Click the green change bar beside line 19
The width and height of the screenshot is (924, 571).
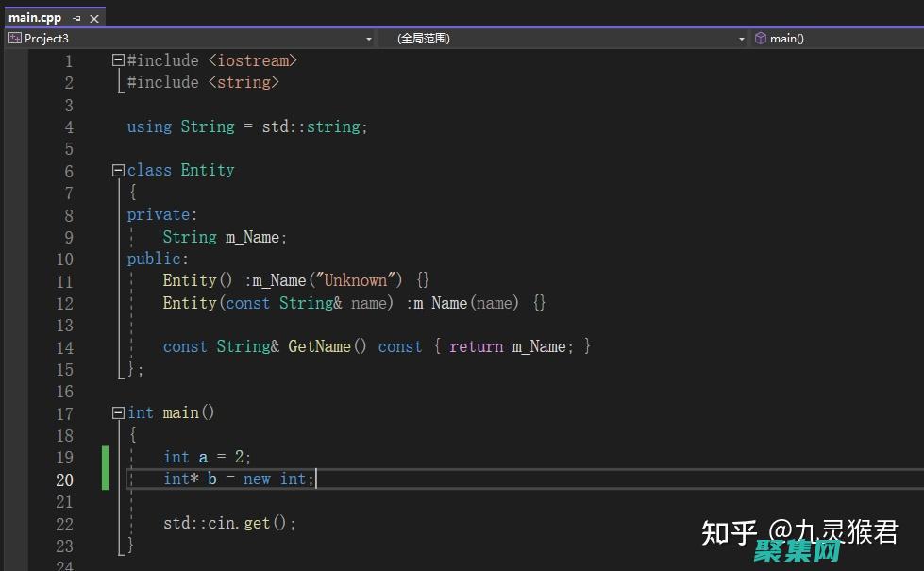point(106,458)
